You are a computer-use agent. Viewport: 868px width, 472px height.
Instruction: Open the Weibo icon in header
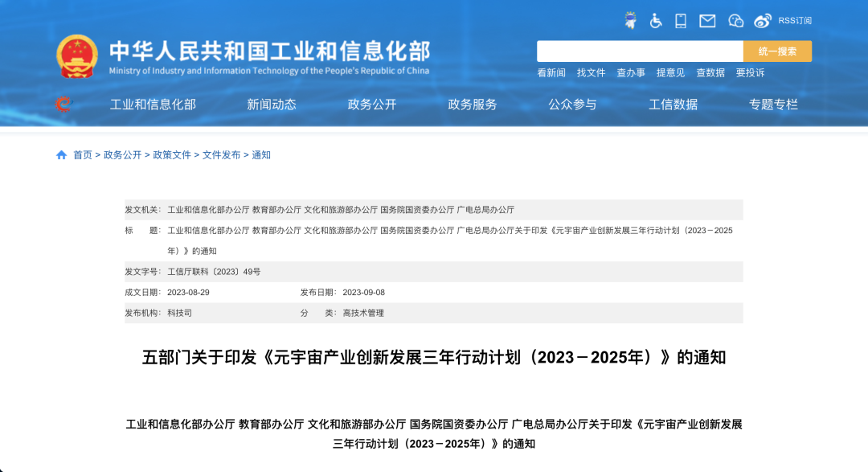[763, 21]
